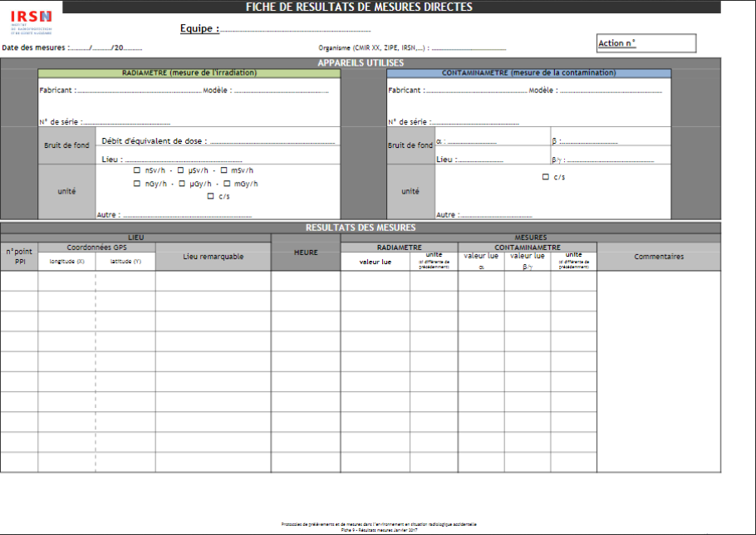Viewport: 756px width, 535px height.
Task: Check the c/s box under Contaminamètre
Action: [x=545, y=177]
